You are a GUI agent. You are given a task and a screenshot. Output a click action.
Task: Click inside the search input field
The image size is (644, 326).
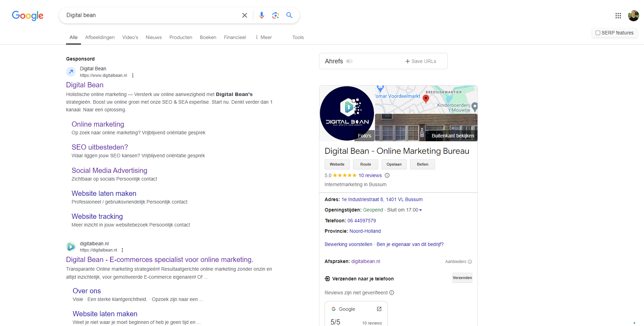[x=146, y=15]
